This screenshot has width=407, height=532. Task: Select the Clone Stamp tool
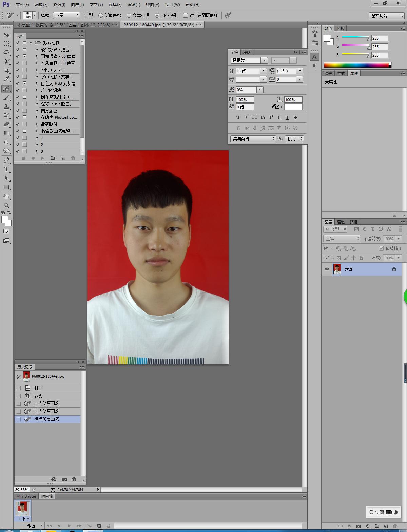pos(6,107)
